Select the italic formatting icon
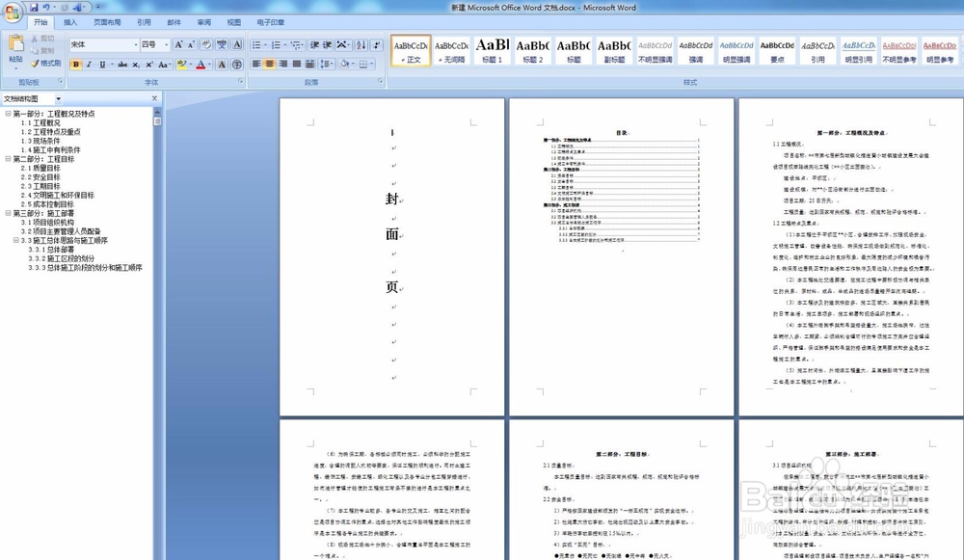Screen dimensions: 964x560 [88, 63]
